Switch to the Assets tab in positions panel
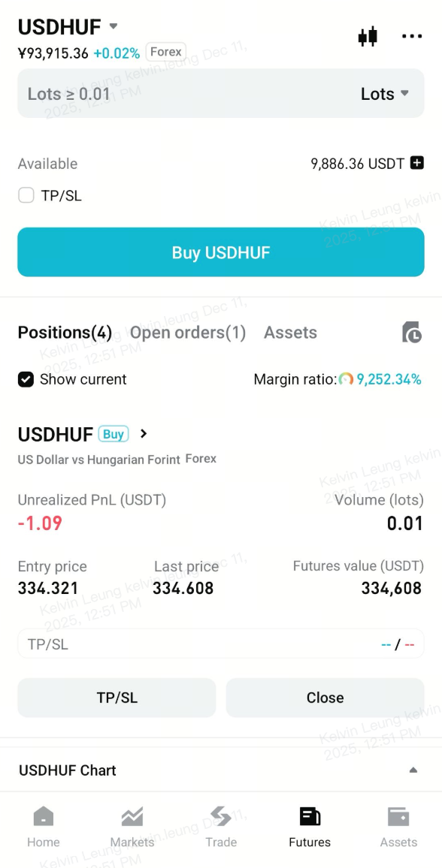 click(x=290, y=332)
